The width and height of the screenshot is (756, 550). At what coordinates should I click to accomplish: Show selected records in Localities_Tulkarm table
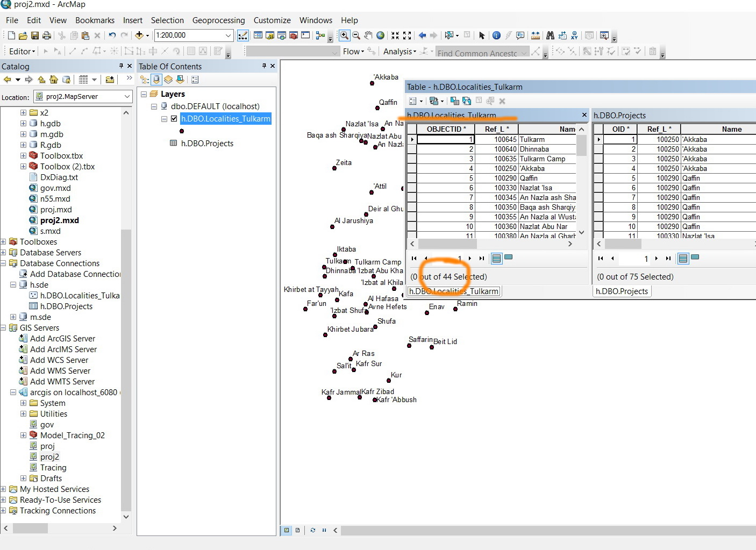point(509,258)
